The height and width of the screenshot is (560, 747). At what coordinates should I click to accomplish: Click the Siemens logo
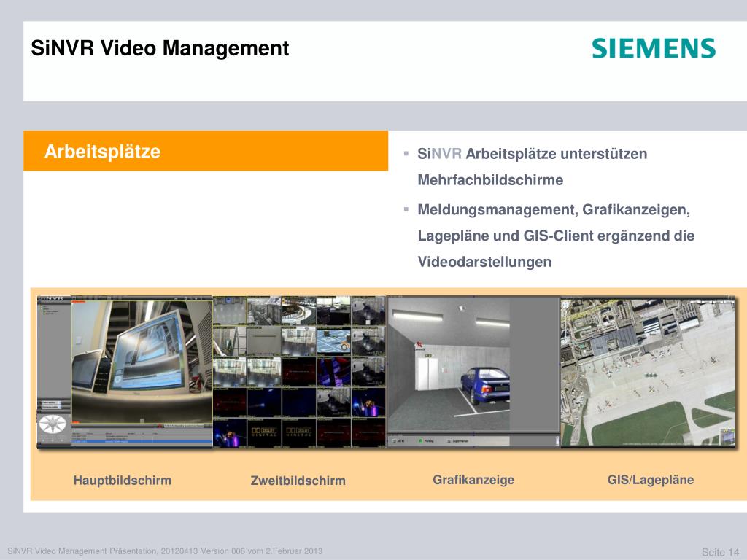tap(654, 48)
